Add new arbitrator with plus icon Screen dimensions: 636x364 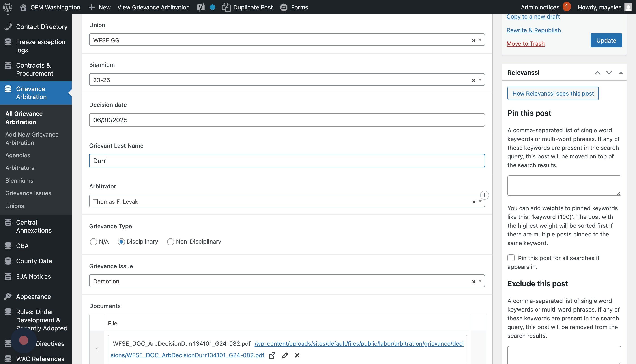pos(484,195)
